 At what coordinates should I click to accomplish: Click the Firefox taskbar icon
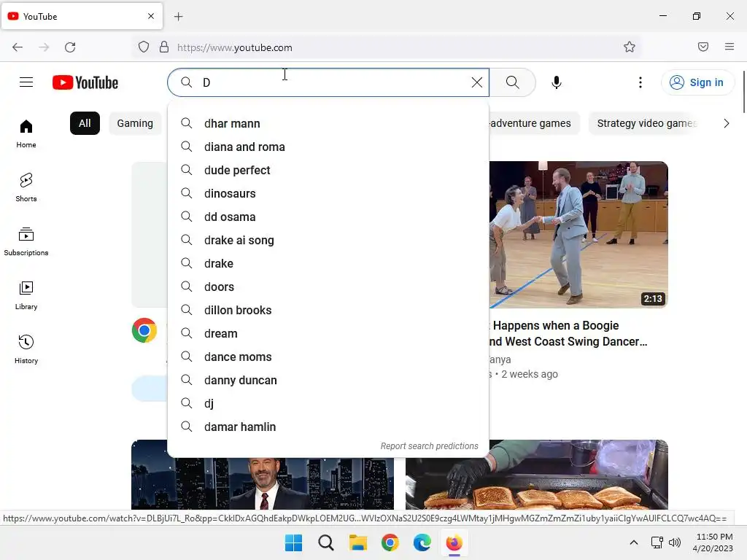coord(454,542)
